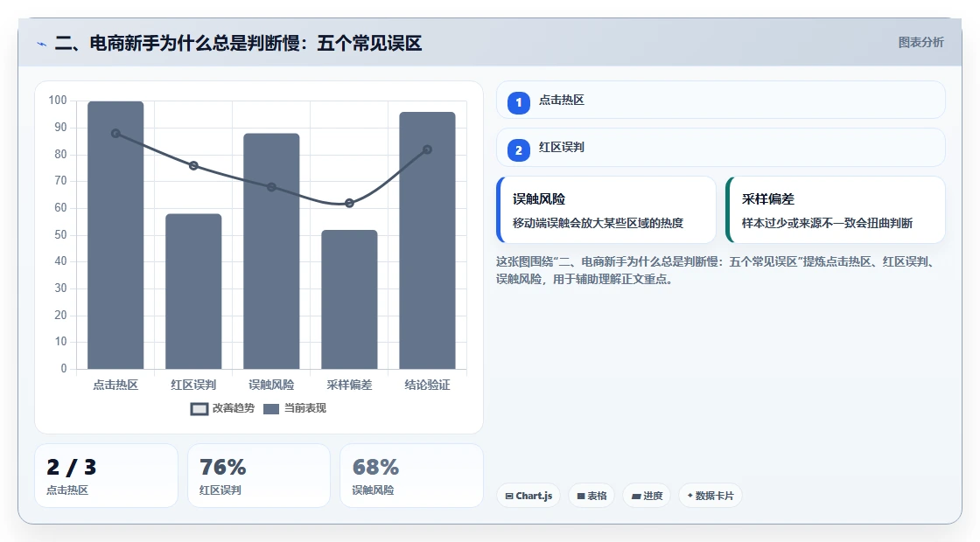The width and height of the screenshot is (980, 542).
Task: Click the y-axis value 100
Action: [x=58, y=101]
